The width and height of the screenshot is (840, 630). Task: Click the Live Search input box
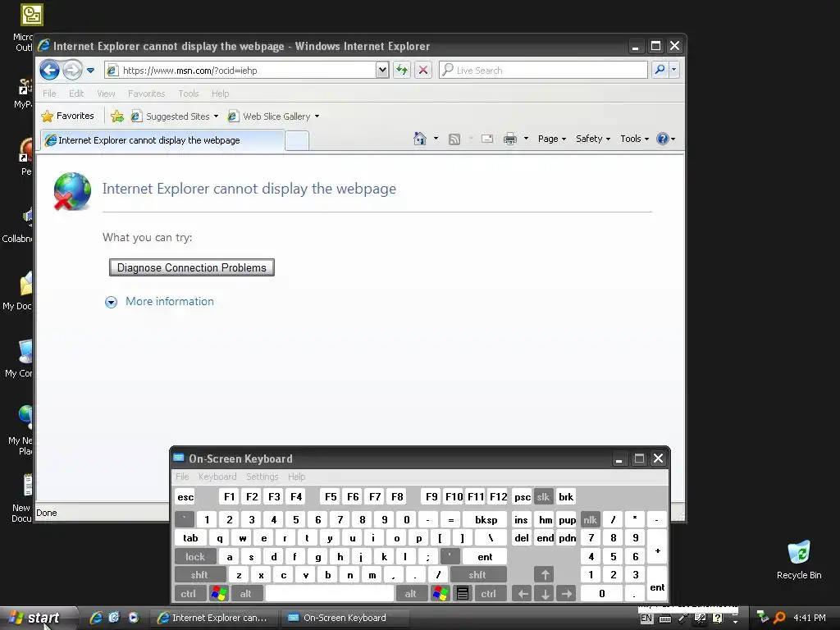point(543,71)
